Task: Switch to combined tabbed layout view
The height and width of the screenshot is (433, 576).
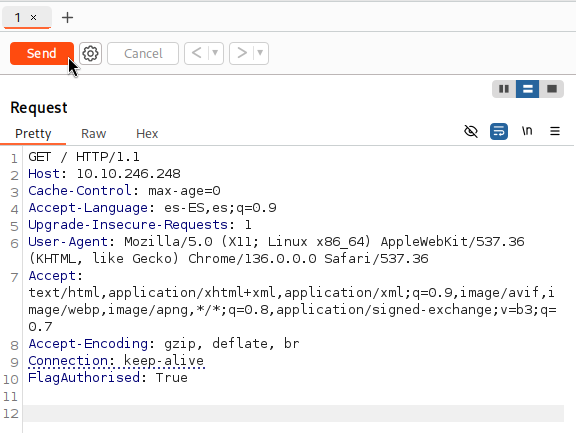Action: pos(552,89)
